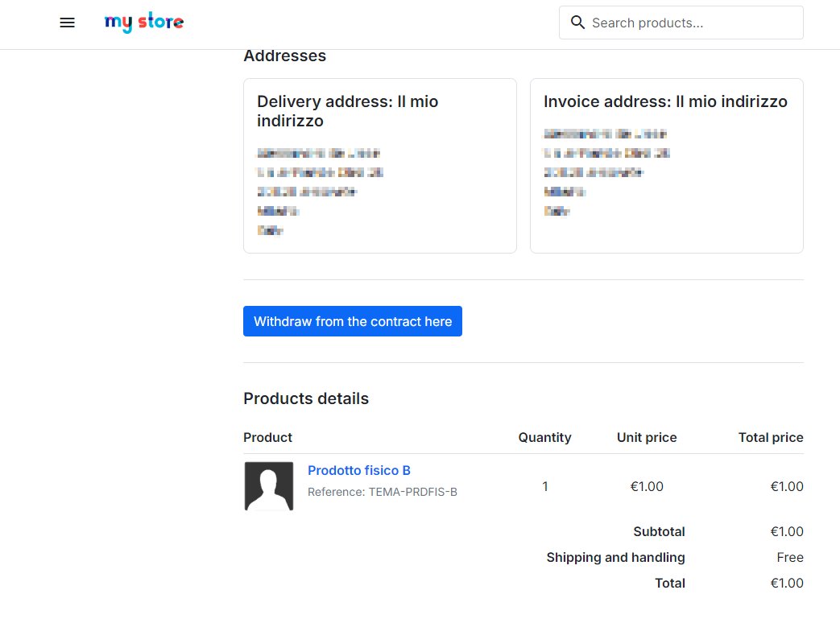The image size is (840, 619).
Task: Click the Addresses section heading
Action: point(284,56)
